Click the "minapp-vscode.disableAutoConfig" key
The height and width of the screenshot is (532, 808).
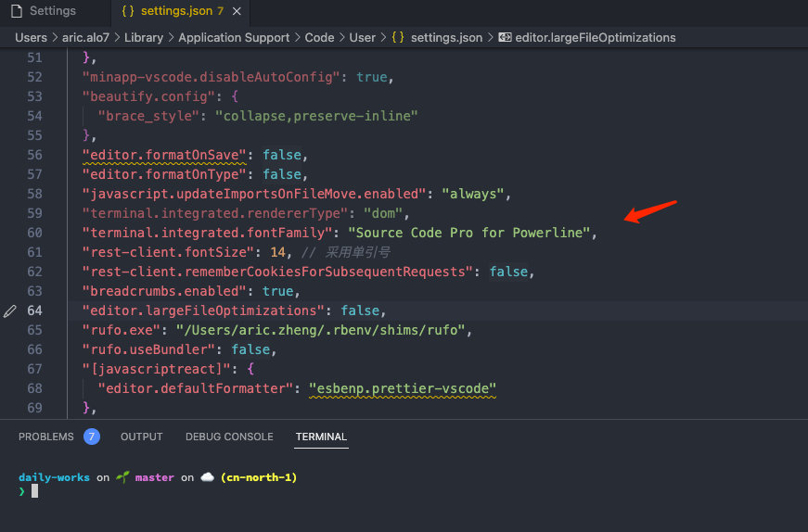[x=211, y=77]
